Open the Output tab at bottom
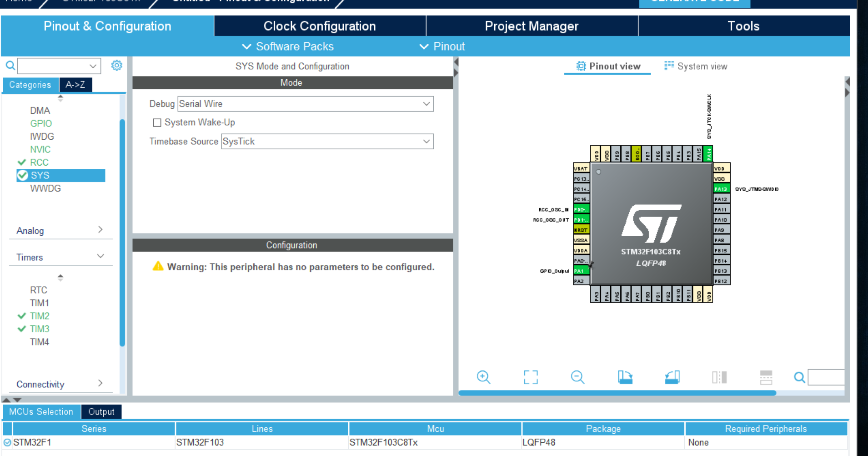The width and height of the screenshot is (868, 456). [101, 412]
